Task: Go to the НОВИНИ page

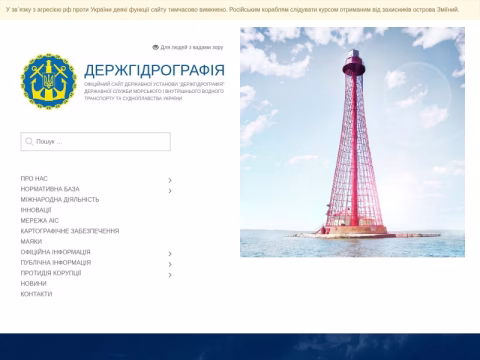Action: click(x=34, y=284)
